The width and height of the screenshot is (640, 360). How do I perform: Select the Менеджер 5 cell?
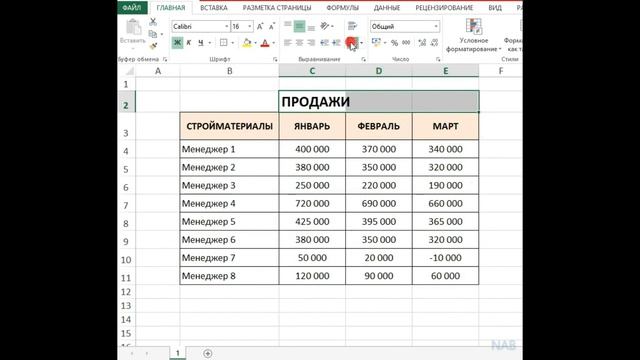coord(229,222)
